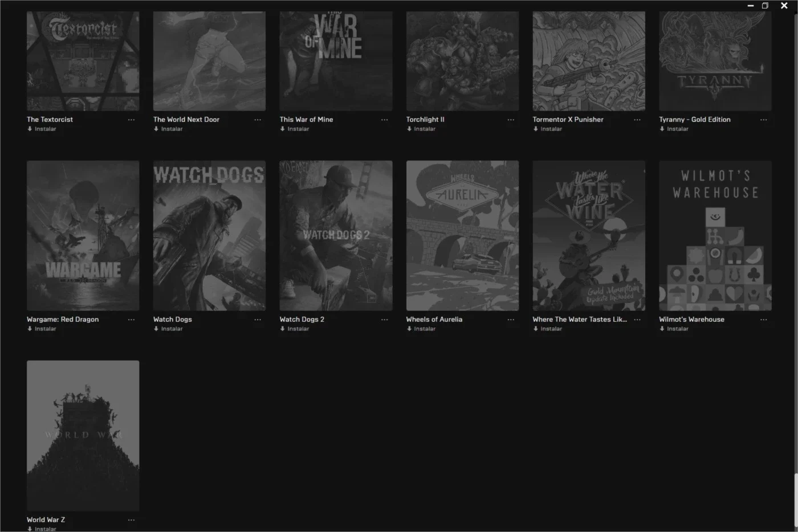The width and height of the screenshot is (798, 532).
Task: Close the launcher window
Action: click(x=784, y=6)
